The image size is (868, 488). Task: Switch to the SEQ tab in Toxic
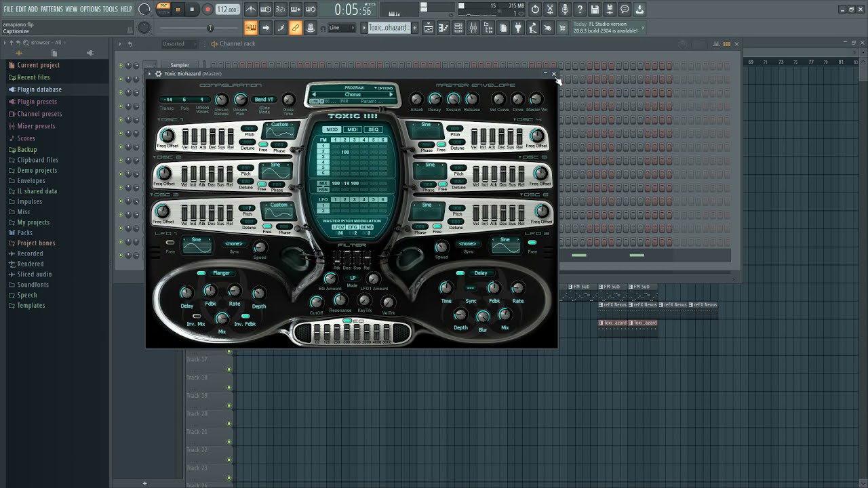pos(373,129)
